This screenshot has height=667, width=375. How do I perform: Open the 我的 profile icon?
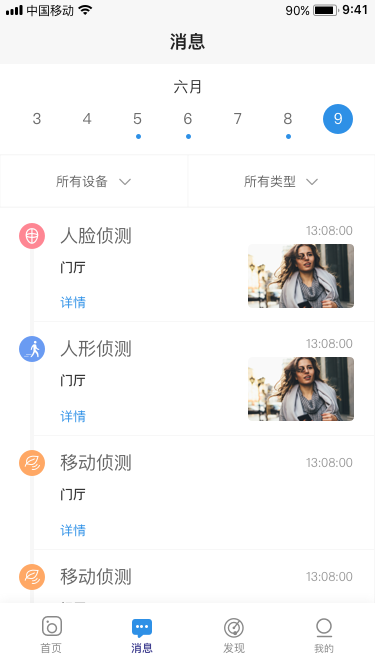324,627
